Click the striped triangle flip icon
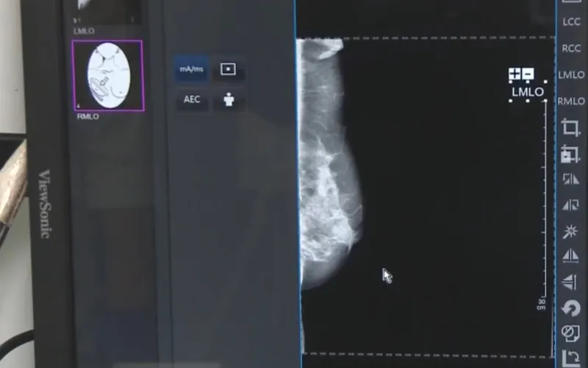This screenshot has width=588, height=368. (570, 205)
